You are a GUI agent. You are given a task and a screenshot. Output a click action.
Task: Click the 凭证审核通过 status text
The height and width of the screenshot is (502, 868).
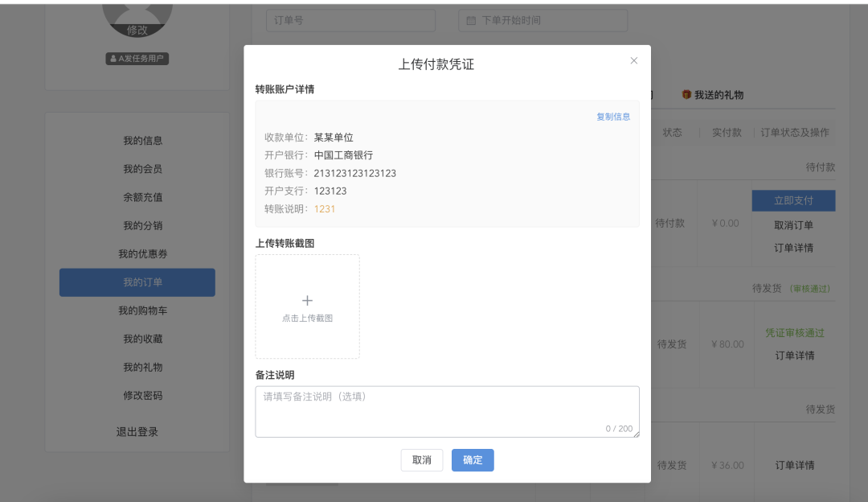(x=794, y=332)
